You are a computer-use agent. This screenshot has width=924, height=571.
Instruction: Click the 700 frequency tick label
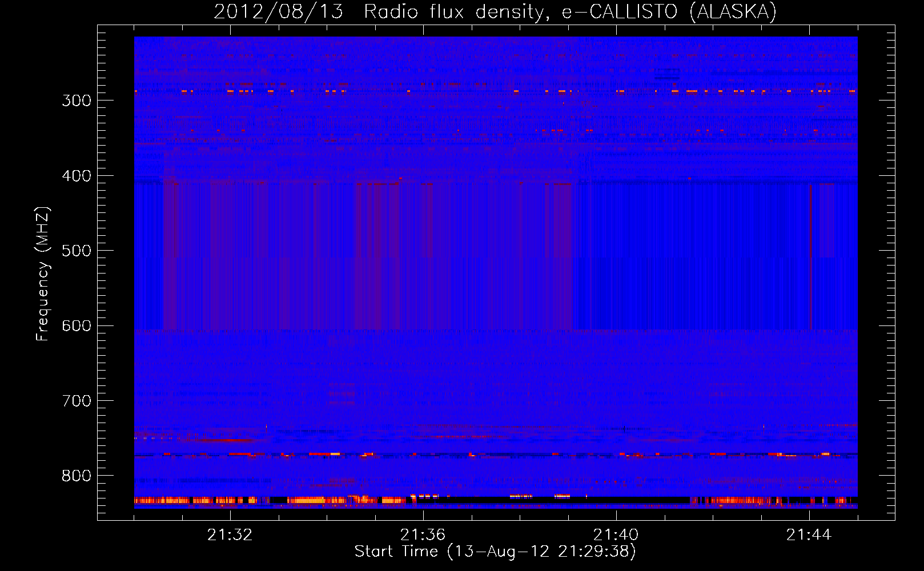click(x=77, y=401)
